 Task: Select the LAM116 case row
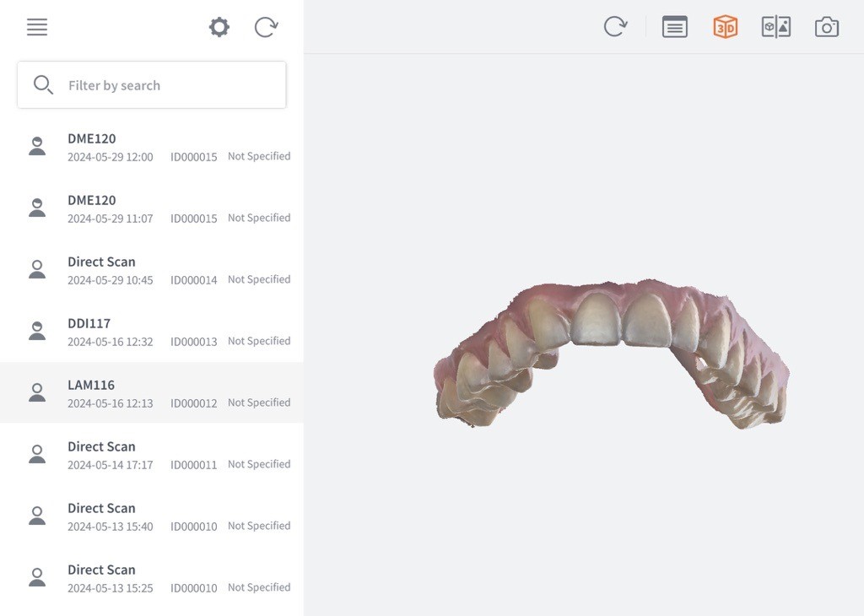(x=152, y=393)
